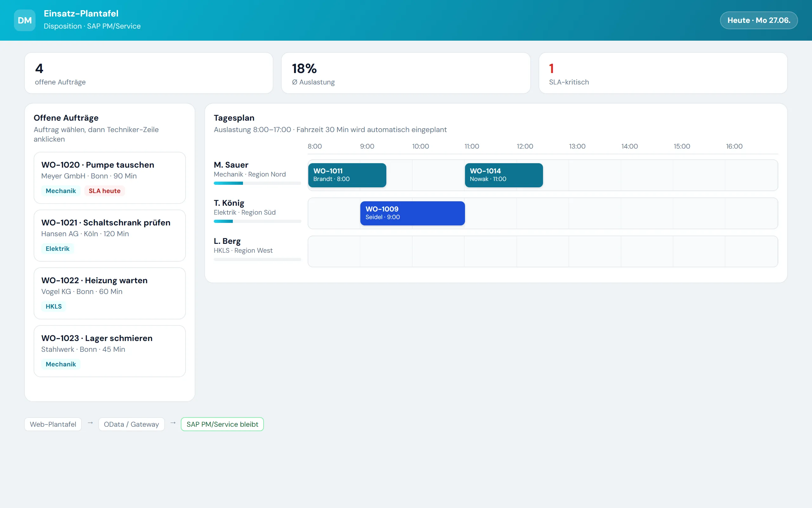The width and height of the screenshot is (812, 508).
Task: Click the Ø Auslastung stat card
Action: coord(406,73)
